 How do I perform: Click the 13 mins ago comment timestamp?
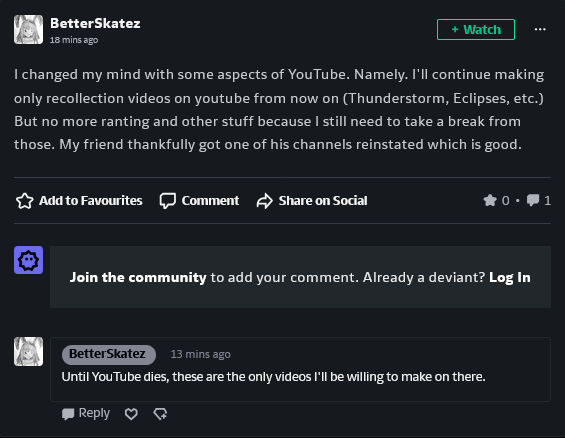pyautogui.click(x=201, y=354)
